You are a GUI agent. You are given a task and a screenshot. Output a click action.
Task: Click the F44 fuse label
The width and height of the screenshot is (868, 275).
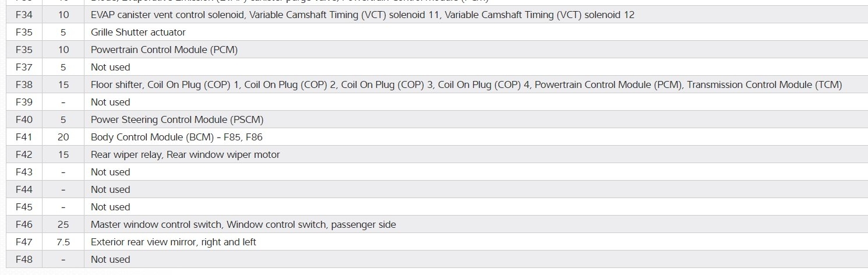[24, 189]
